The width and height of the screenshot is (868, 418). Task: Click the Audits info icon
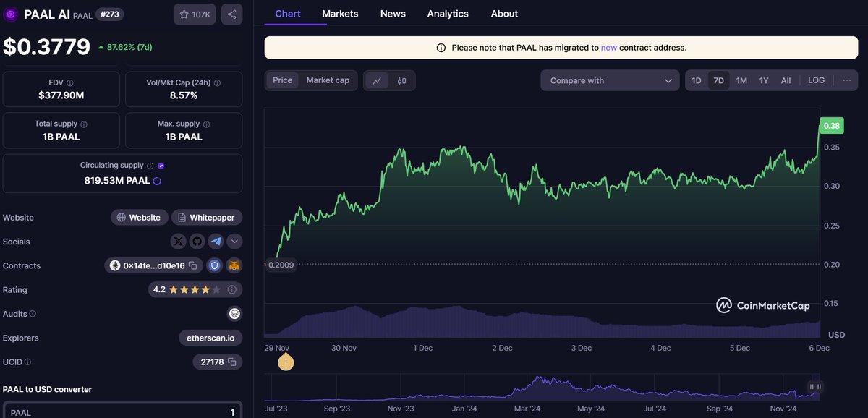[33, 314]
